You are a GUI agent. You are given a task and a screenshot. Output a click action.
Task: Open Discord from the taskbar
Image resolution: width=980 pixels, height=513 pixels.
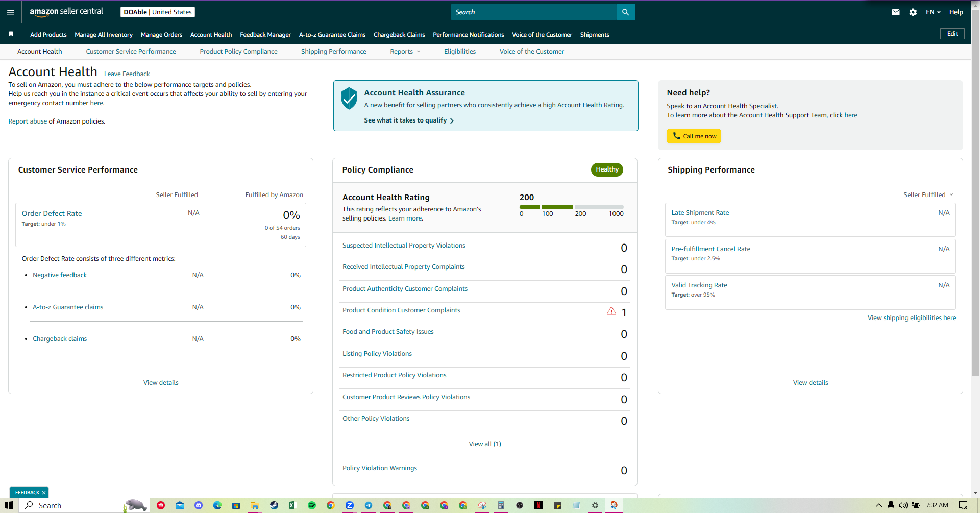199,505
